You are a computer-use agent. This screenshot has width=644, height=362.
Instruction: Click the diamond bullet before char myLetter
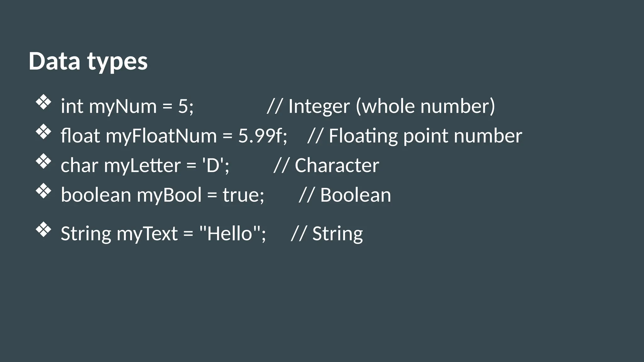click(x=43, y=162)
